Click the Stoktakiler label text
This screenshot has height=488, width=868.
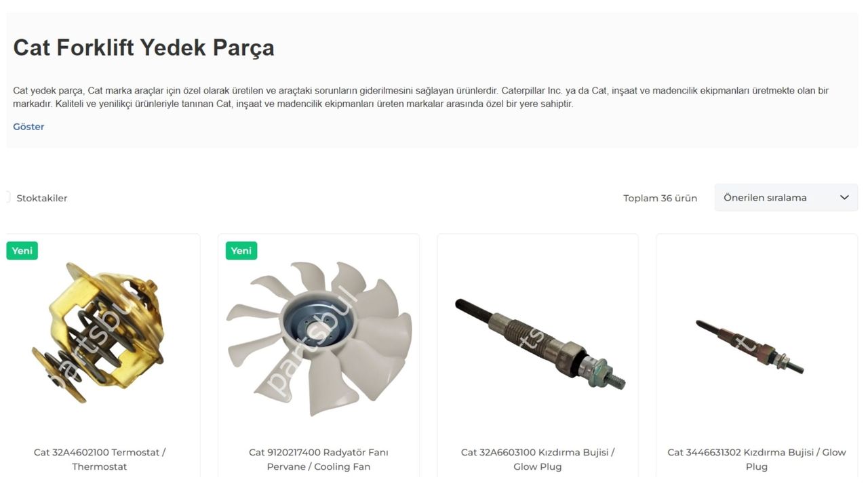(x=42, y=198)
